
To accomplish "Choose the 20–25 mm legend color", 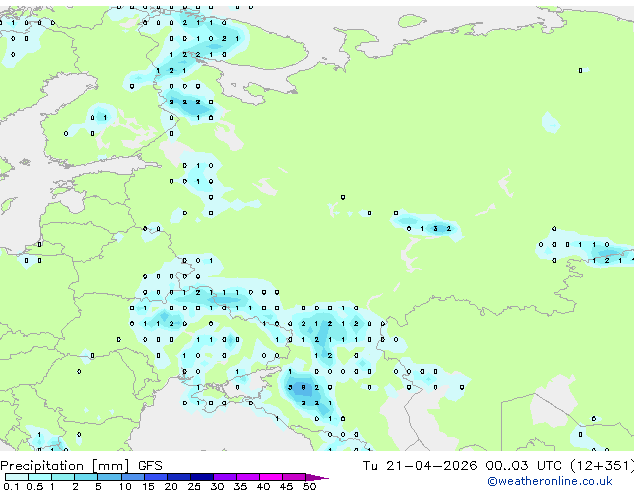I will click(x=178, y=477).
